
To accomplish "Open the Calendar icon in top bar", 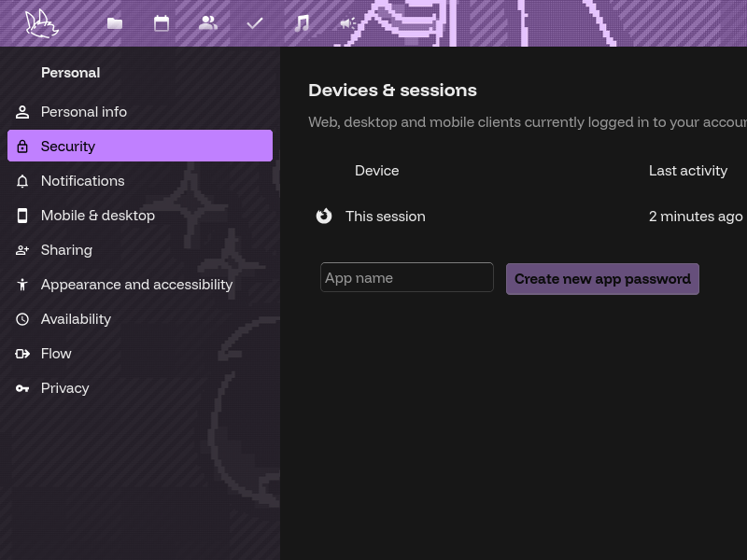I will click(161, 23).
